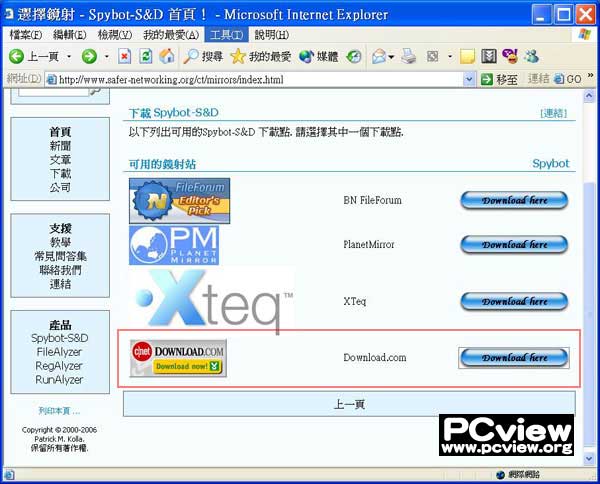Image resolution: width=600 pixels, height=484 pixels.
Task: Open the 檔案(F) menu
Action: coord(26,35)
